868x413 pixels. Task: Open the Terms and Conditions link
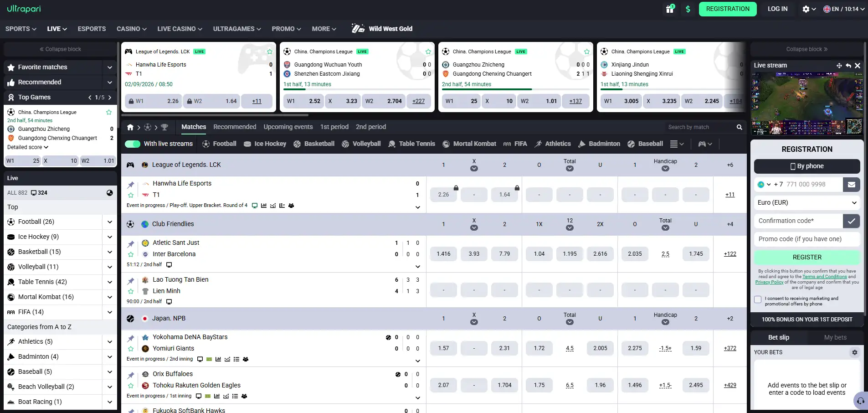pyautogui.click(x=825, y=277)
